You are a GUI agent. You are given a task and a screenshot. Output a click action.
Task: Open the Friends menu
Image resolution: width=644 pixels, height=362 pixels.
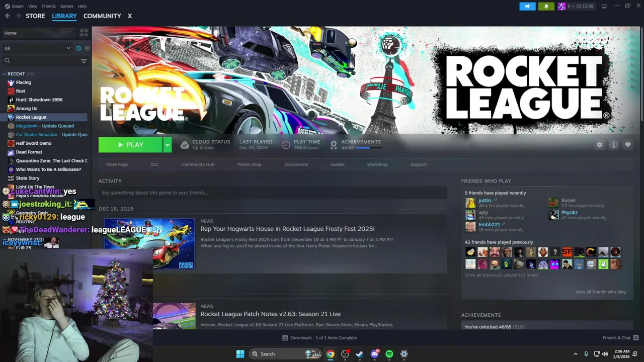pyautogui.click(x=49, y=6)
